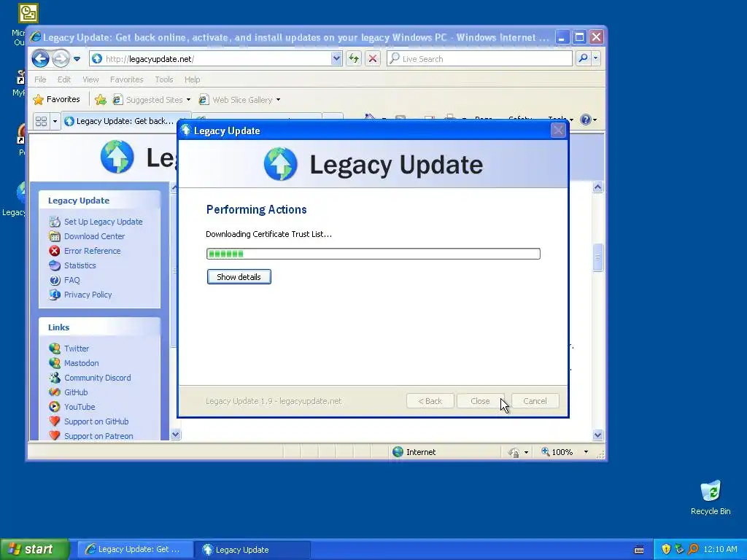Click the Internet Explorer Back arrow

tap(41, 58)
